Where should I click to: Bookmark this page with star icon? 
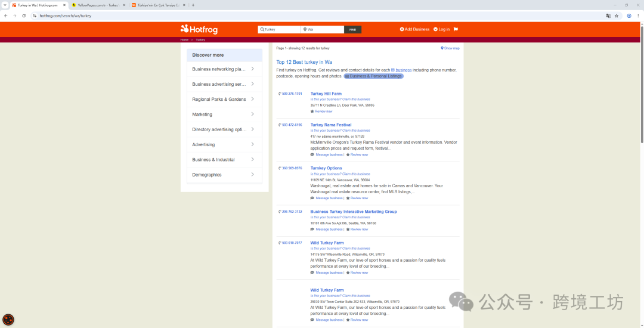[617, 16]
